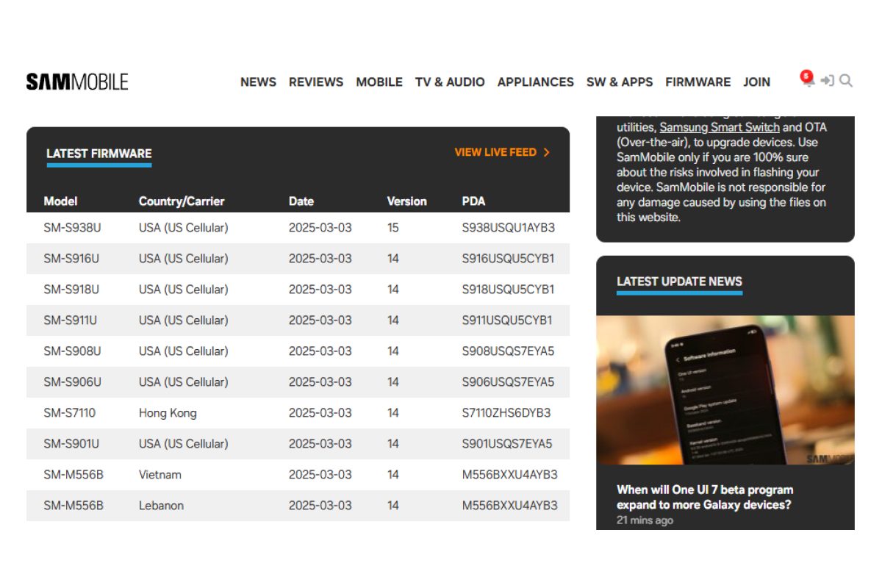The image size is (882, 588).
Task: Navigate to the Firmware page
Action: click(698, 82)
